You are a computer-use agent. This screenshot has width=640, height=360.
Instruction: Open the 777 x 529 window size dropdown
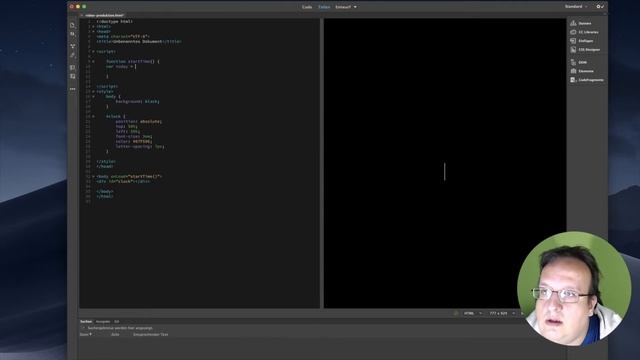click(x=502, y=313)
